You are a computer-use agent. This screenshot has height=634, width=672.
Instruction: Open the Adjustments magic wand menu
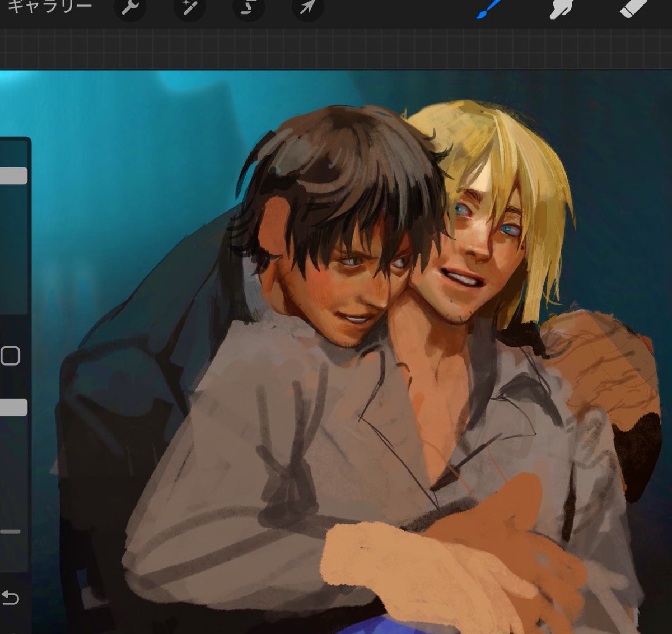point(189,7)
